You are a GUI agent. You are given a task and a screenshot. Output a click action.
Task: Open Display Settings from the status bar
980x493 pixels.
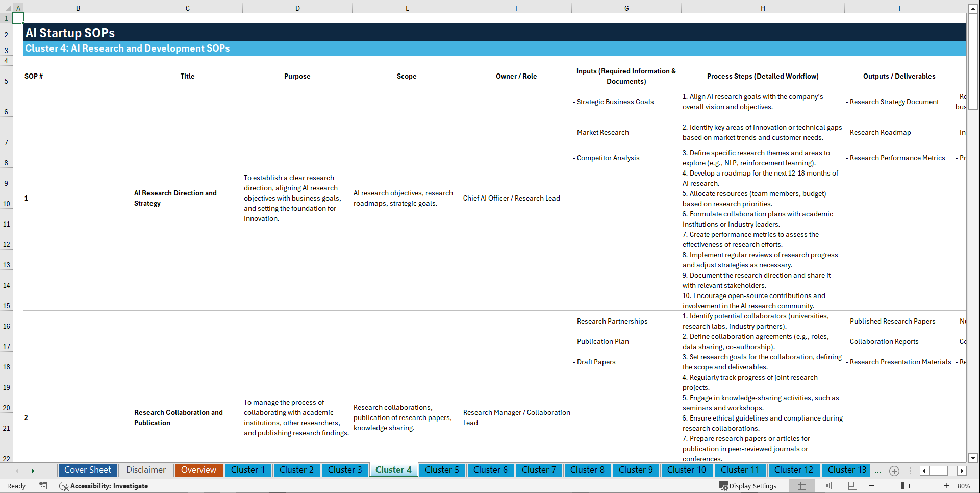click(x=748, y=486)
